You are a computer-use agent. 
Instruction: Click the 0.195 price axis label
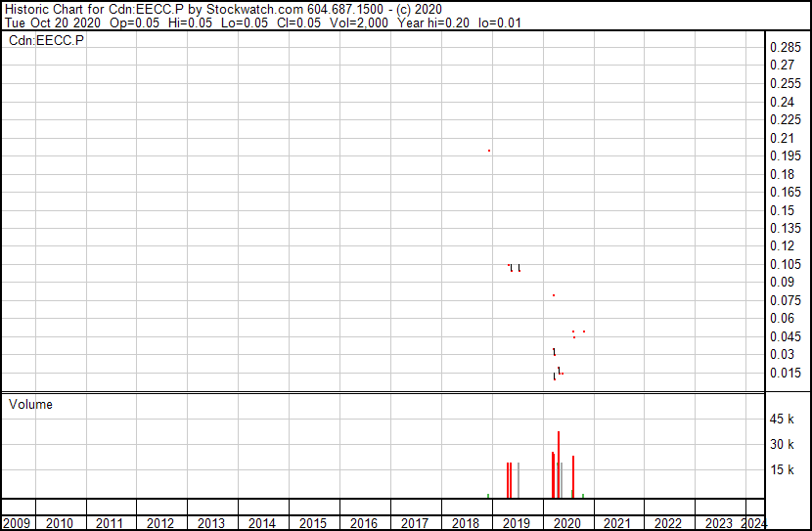click(785, 155)
